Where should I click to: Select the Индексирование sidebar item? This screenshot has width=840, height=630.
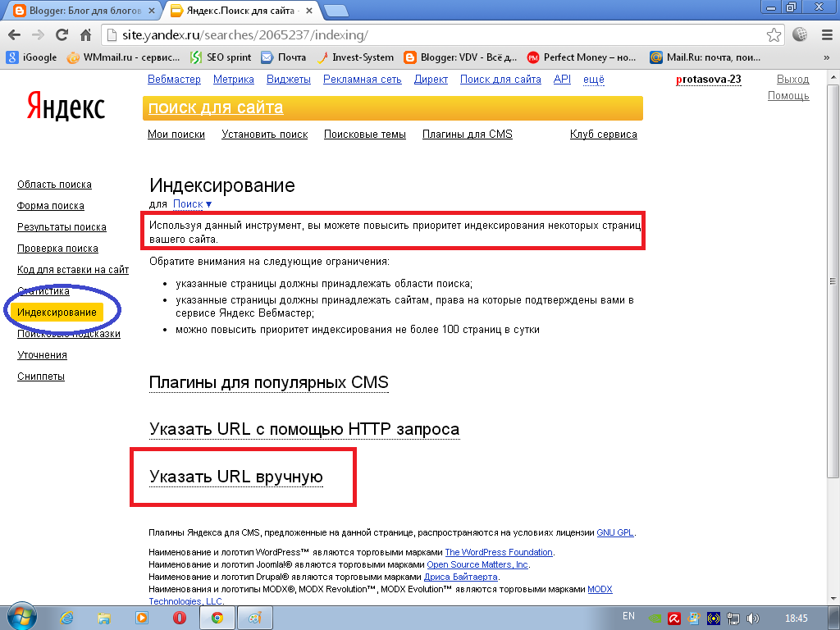[x=57, y=313]
